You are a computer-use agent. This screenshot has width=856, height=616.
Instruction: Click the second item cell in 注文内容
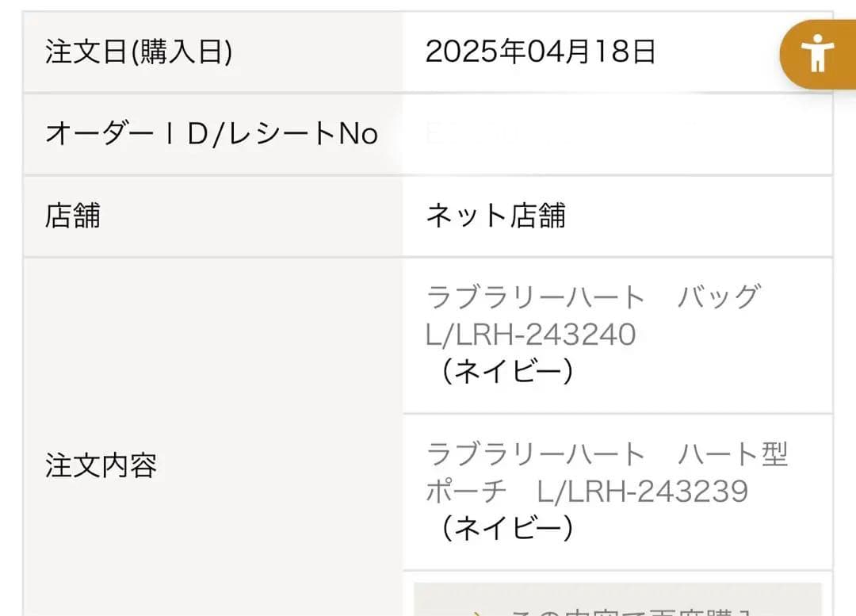(618, 489)
